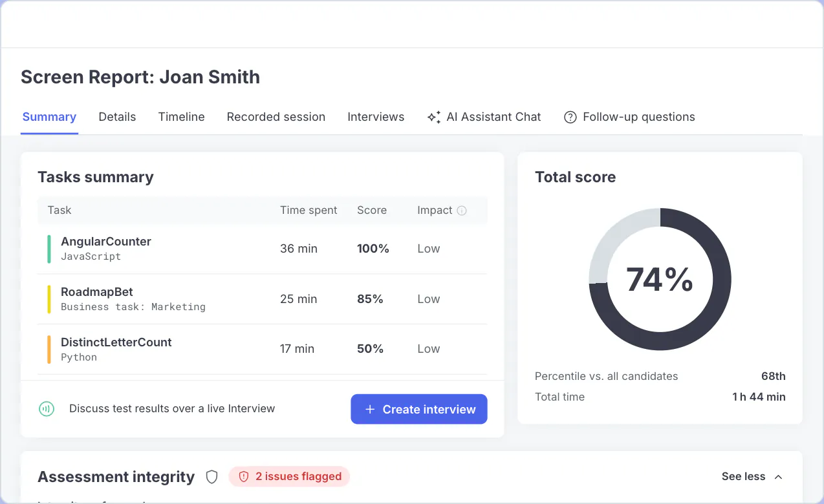This screenshot has height=504, width=824.
Task: Click the Total time label
Action: tap(559, 397)
